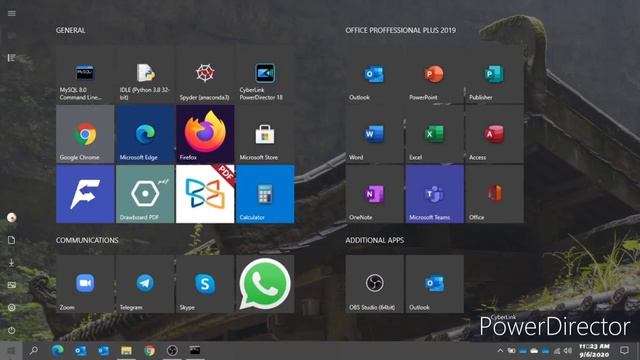Switch to OBS Studio on the taskbar
The height and width of the screenshot is (360, 640).
[x=172, y=351]
